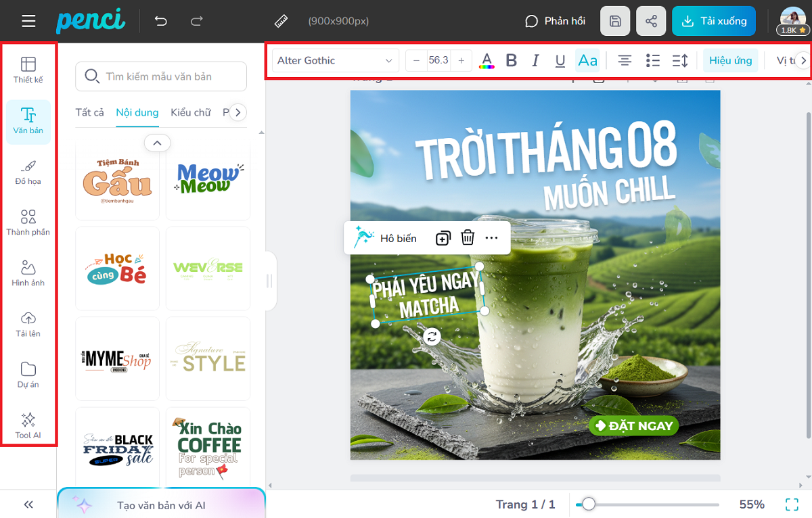
Task: Toggle italic text style
Action: (536, 61)
